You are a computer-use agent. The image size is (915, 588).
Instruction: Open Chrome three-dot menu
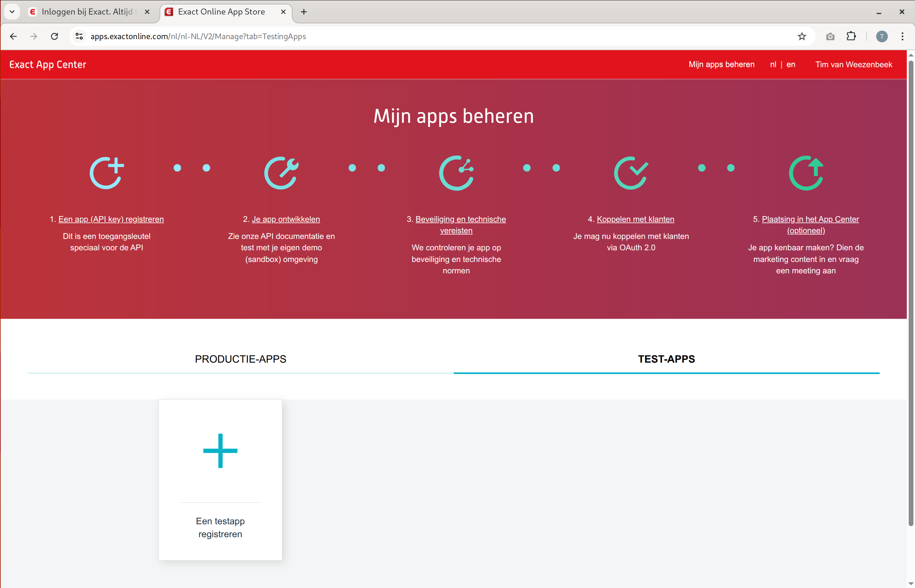click(x=902, y=36)
